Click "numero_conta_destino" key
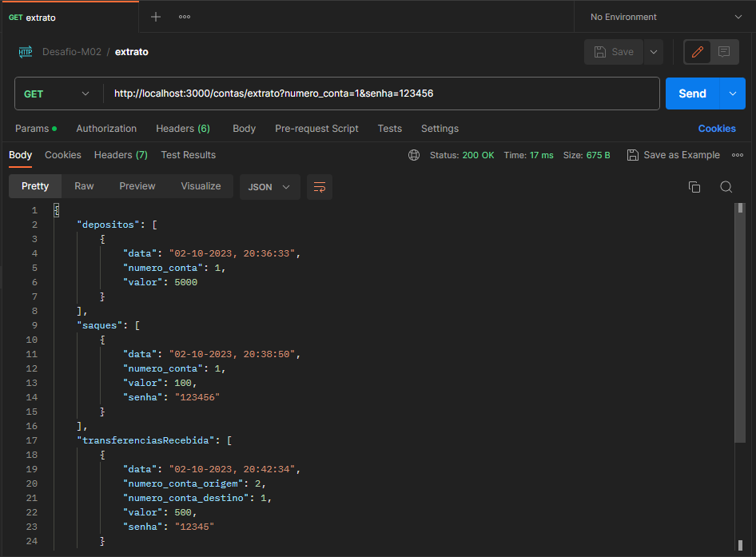Screen dimensions: 756x557 (x=185, y=498)
